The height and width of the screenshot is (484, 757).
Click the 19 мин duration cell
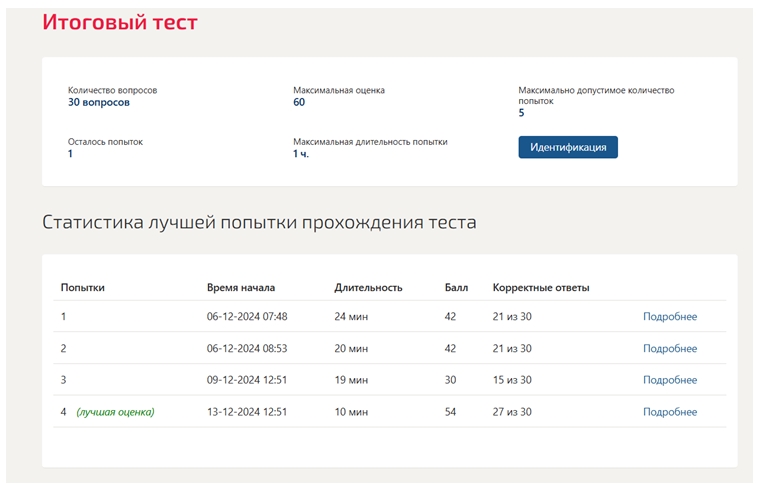(351, 380)
